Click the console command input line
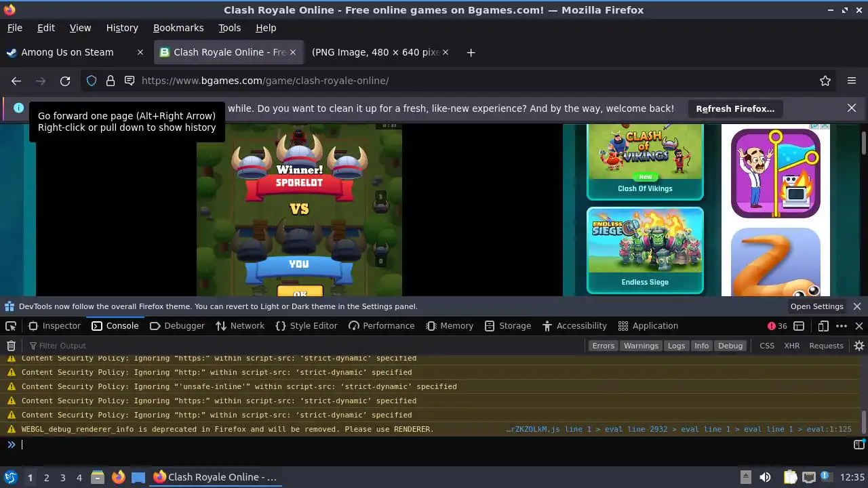Viewport: 868px width, 488px height. click(434, 445)
